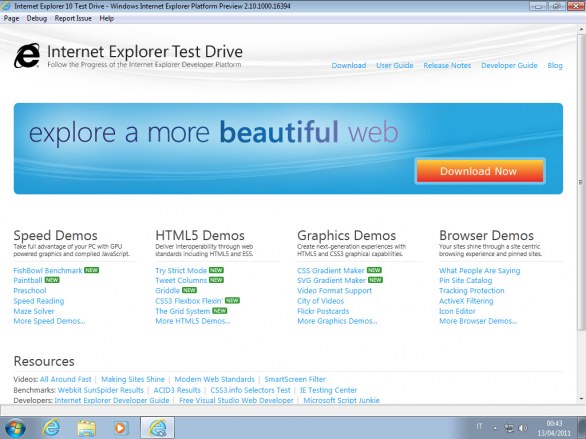
Task: Click the scrollbar down arrow
Action: click(581, 399)
